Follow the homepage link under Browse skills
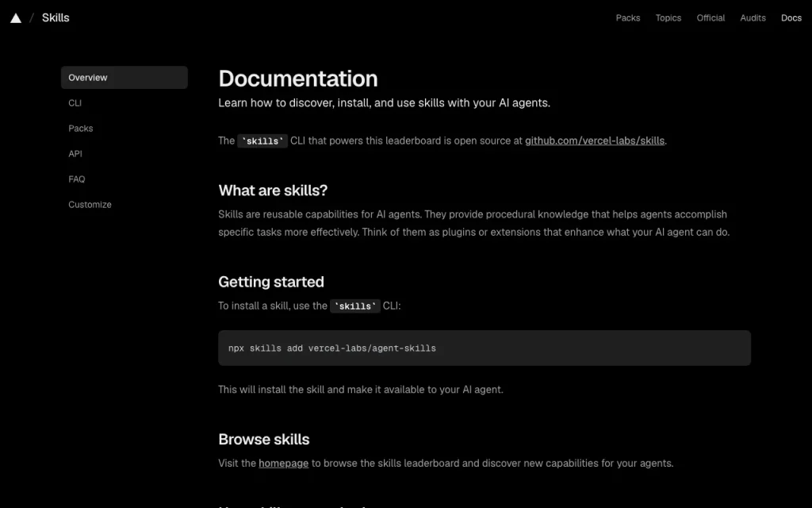Image resolution: width=812 pixels, height=508 pixels. coord(283,463)
